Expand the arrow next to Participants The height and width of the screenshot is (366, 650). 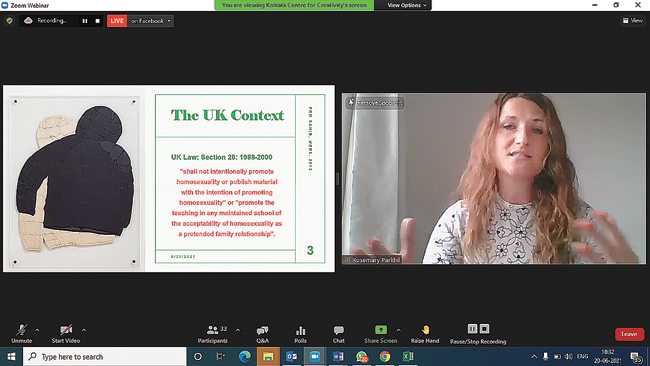click(x=238, y=330)
